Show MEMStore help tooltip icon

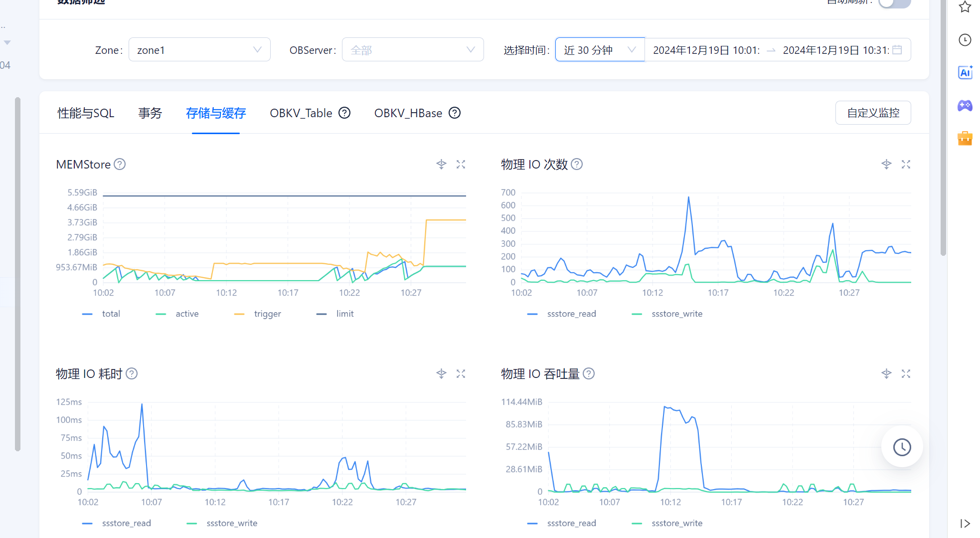pyautogui.click(x=120, y=164)
